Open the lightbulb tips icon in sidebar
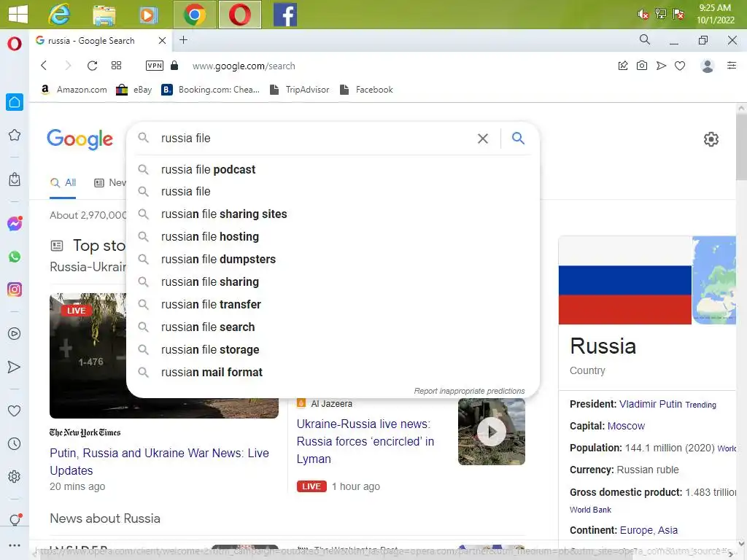The width and height of the screenshot is (747, 560). click(15, 519)
